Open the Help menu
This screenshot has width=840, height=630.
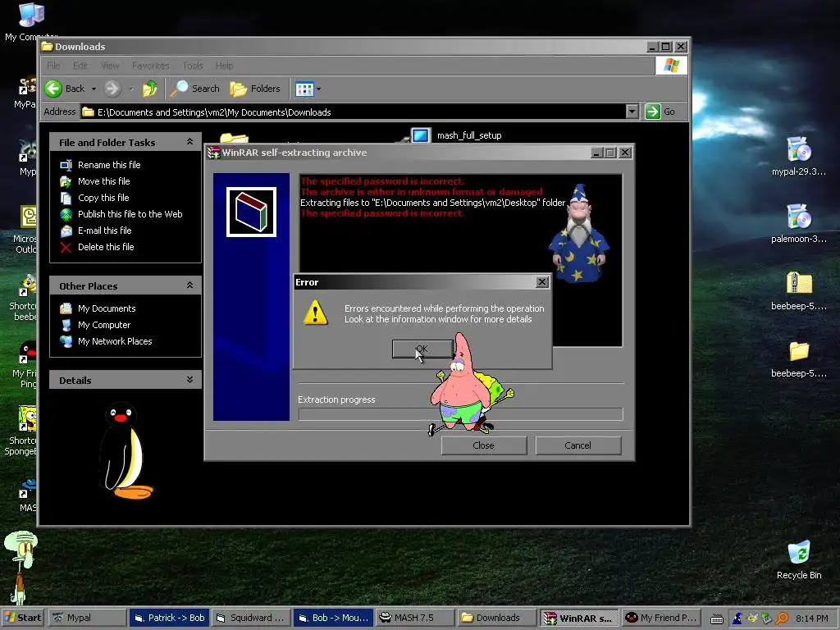[x=225, y=66]
